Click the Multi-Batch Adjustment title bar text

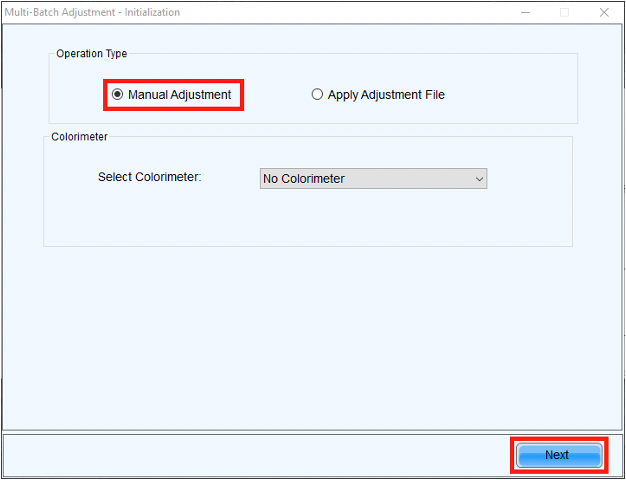pos(91,13)
